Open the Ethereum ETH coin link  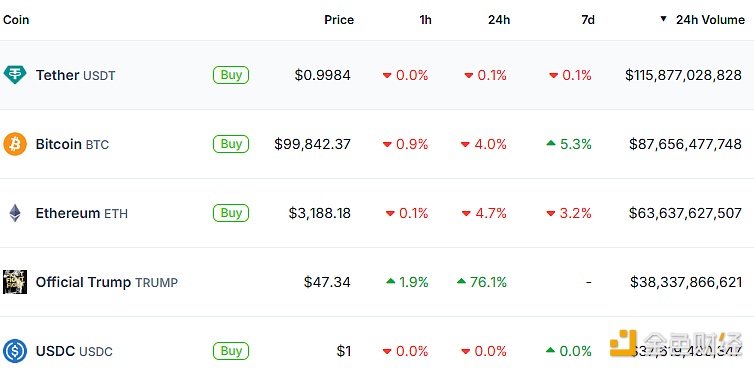pos(82,213)
